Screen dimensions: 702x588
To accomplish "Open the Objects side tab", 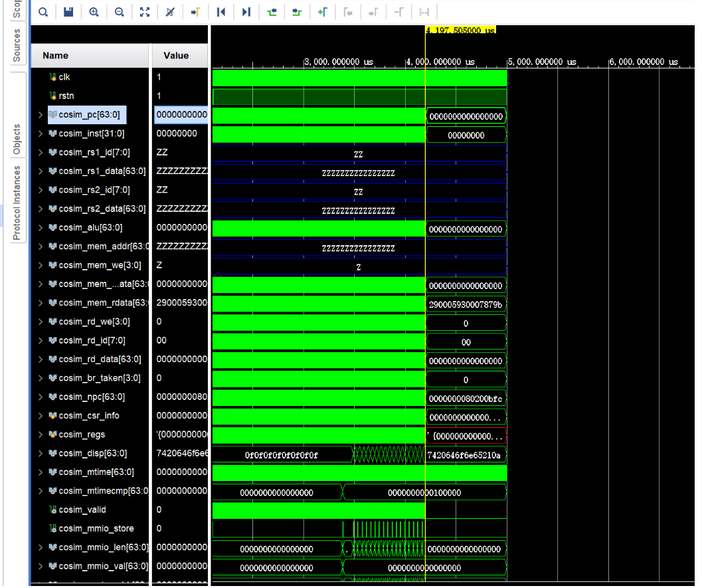I will pos(17,140).
